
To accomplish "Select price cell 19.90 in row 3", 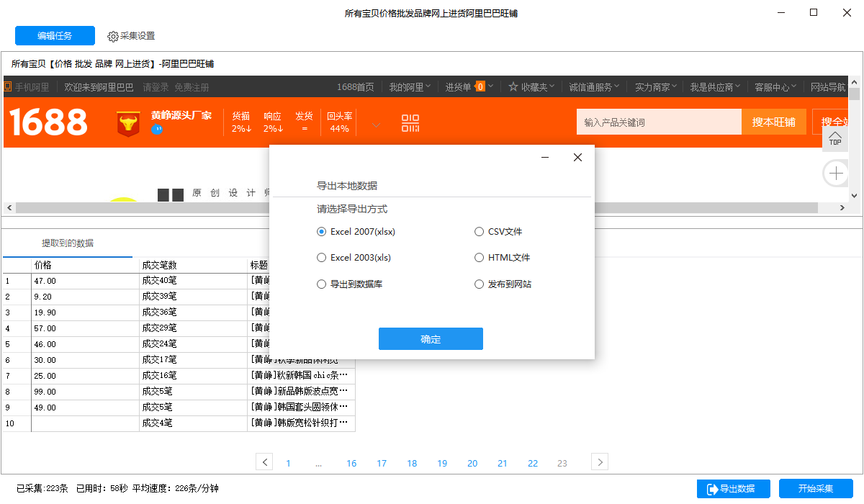I will click(x=85, y=312).
